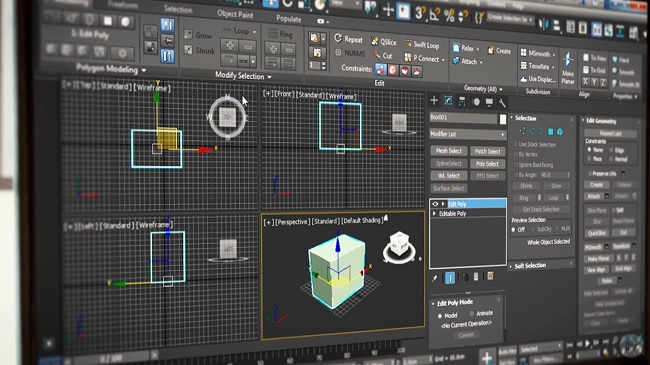Click the Pin Stack icon
Viewport: 650px width, 365px height.
(434, 278)
